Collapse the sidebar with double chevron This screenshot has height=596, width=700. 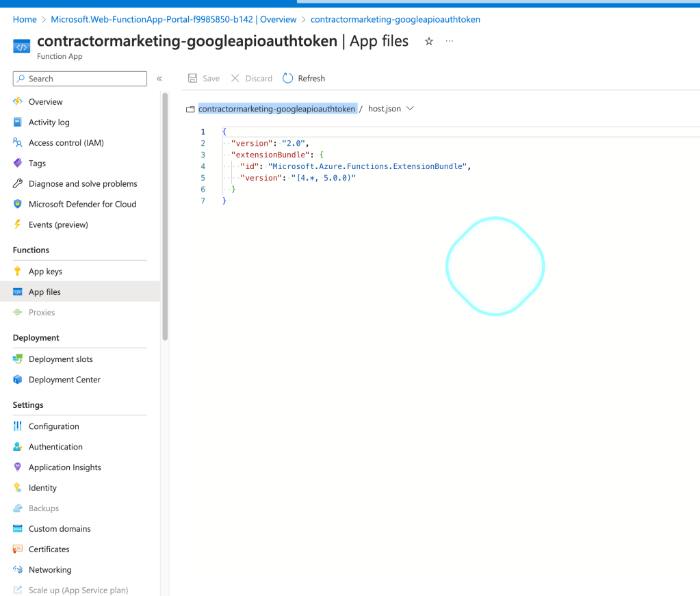point(159,79)
